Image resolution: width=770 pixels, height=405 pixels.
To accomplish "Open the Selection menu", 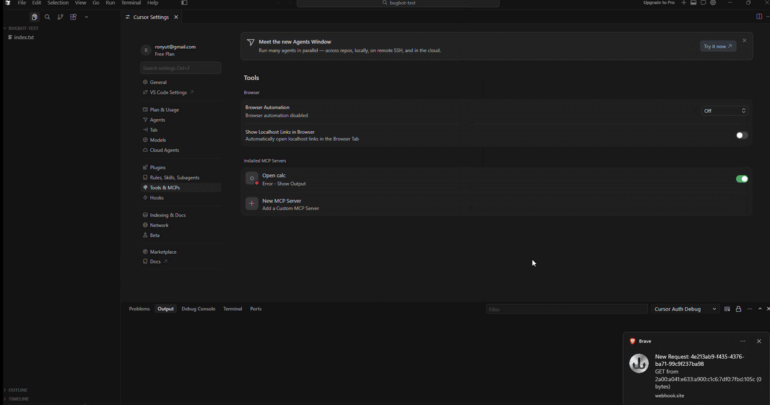I will (57, 3).
